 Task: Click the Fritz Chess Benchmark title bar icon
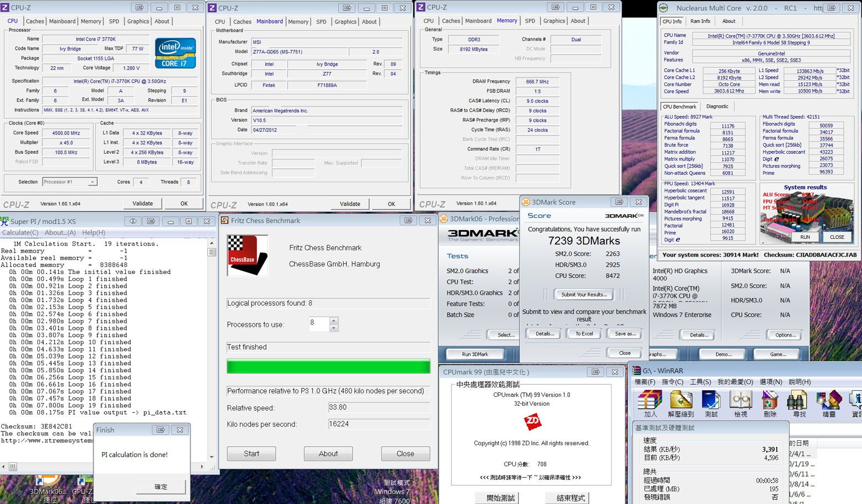[x=225, y=220]
